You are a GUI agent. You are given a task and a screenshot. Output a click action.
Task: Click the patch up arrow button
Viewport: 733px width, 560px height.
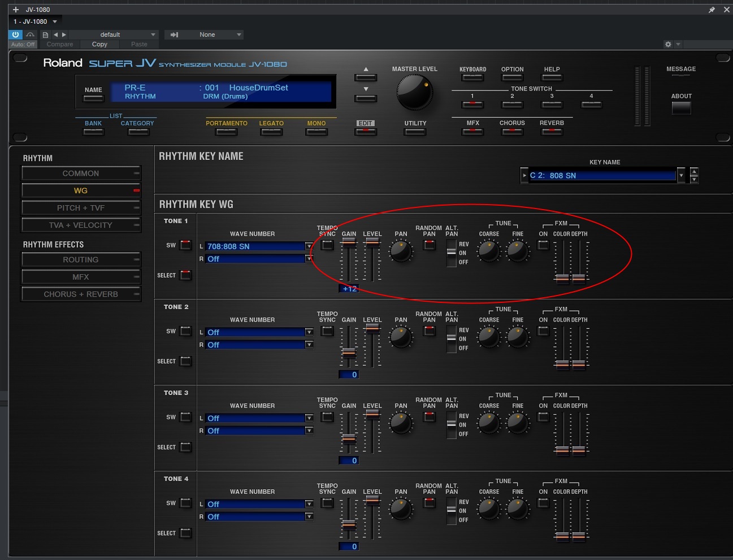pos(366,76)
